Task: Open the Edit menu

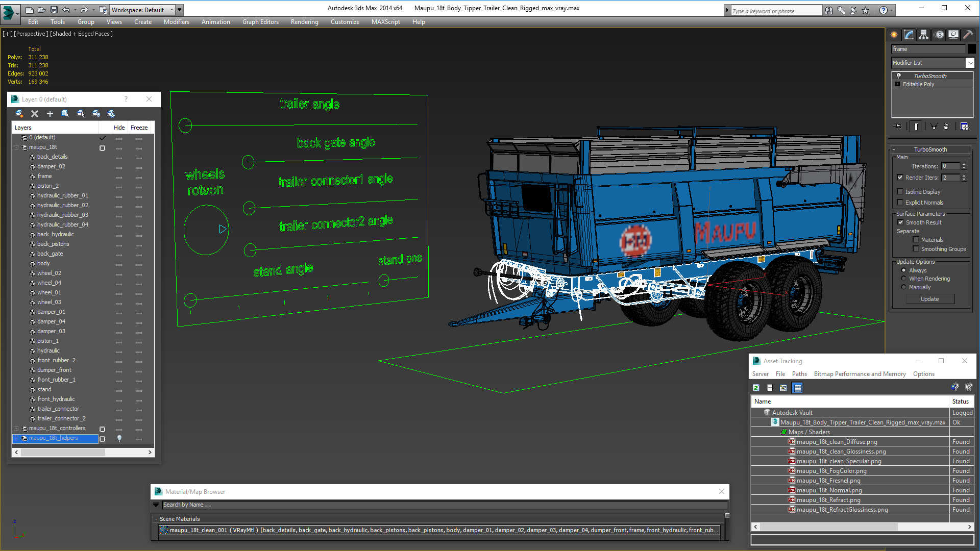Action: tap(33, 22)
